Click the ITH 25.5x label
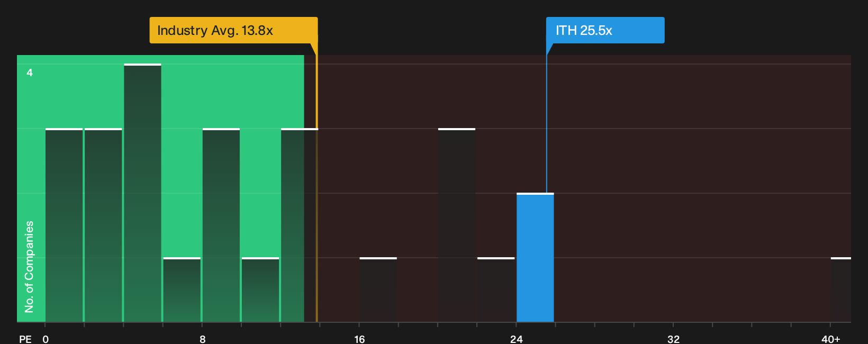The width and height of the screenshot is (868, 344). (x=605, y=30)
